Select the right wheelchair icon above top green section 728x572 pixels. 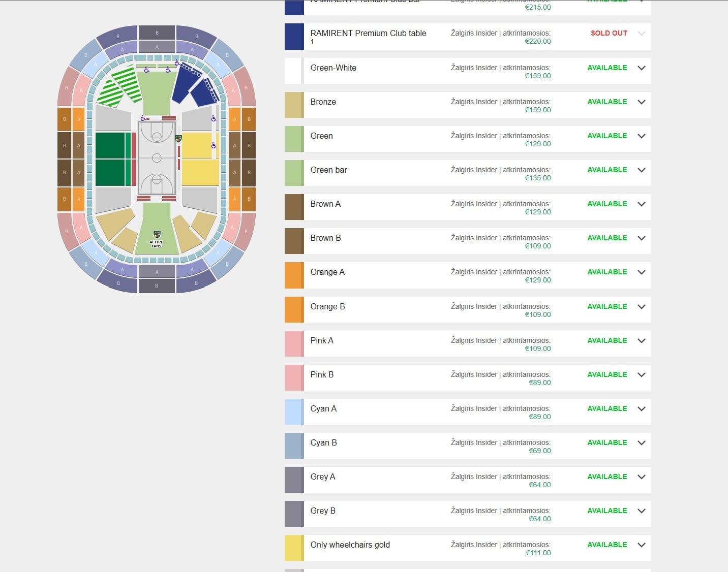[168, 70]
